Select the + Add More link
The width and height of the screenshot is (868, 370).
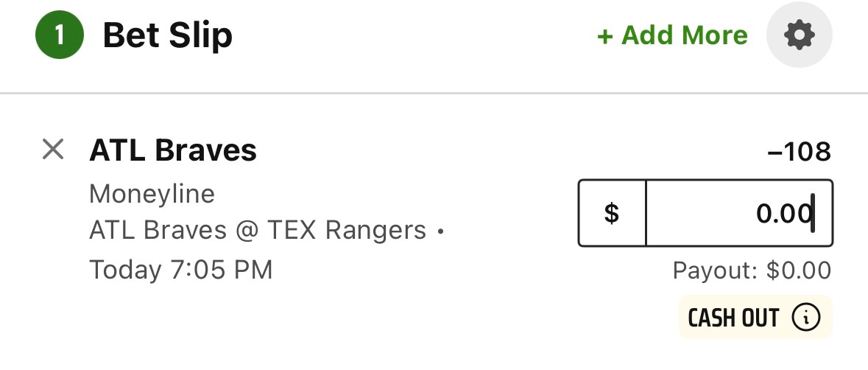[x=673, y=35]
